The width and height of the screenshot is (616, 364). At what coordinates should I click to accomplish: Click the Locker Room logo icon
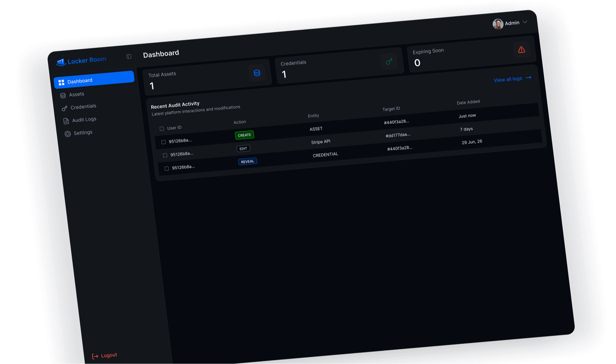point(61,62)
